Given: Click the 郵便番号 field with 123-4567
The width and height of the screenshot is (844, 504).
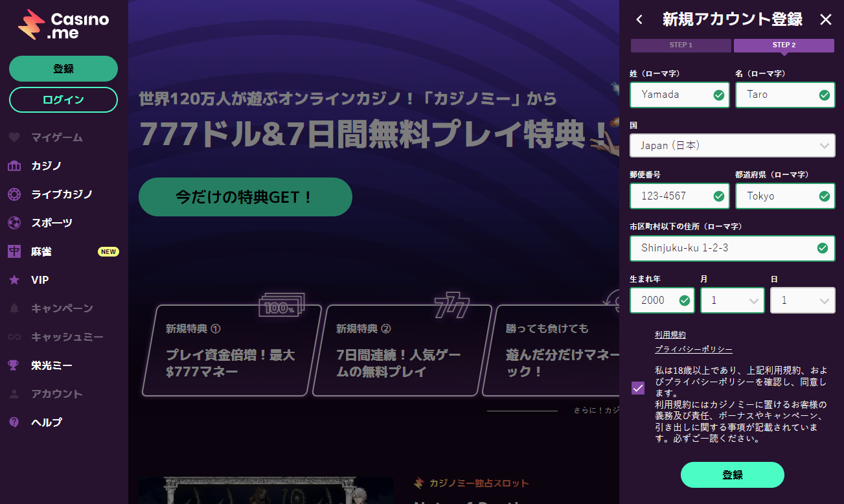Looking at the screenshot, I should point(679,196).
